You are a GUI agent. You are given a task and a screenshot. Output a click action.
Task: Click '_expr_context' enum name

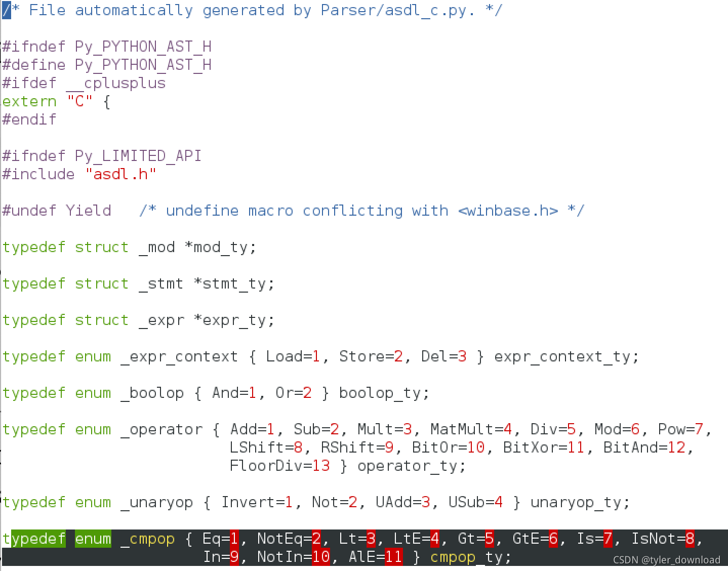(x=179, y=357)
